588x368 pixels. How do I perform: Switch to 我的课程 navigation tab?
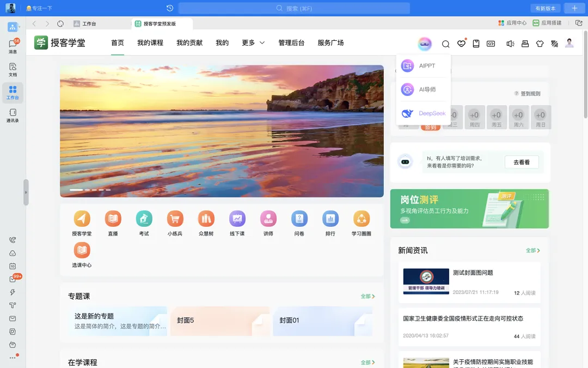click(150, 43)
